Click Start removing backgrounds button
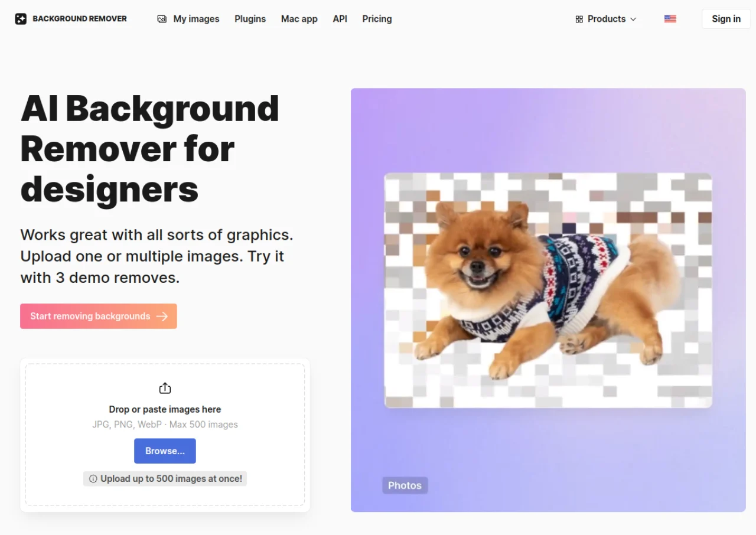 99,316
